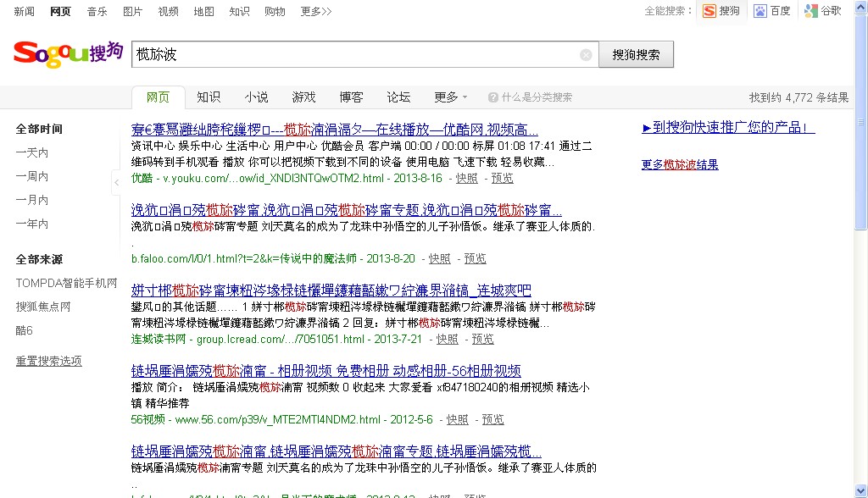Image resolution: width=868 pixels, height=498 pixels.
Task: Click the scrollbar down arrow
Action: [861, 490]
